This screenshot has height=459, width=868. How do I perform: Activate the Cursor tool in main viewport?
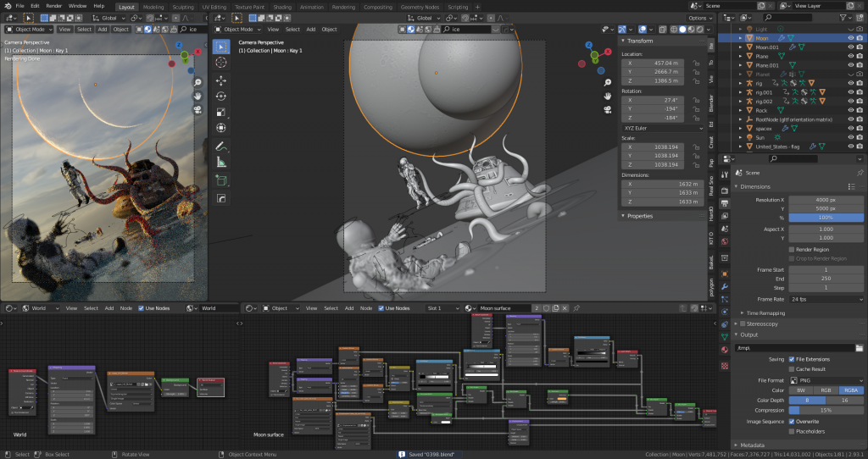(221, 63)
